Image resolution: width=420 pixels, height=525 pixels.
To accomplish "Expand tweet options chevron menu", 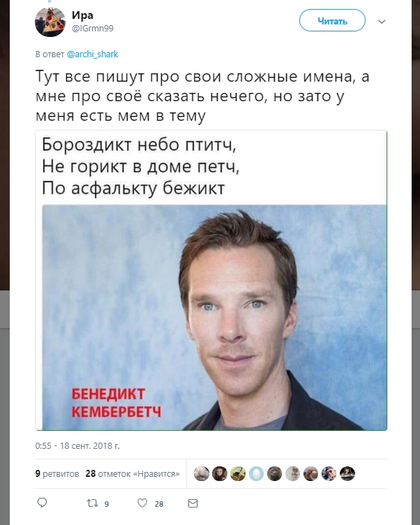I will coord(382,22).
